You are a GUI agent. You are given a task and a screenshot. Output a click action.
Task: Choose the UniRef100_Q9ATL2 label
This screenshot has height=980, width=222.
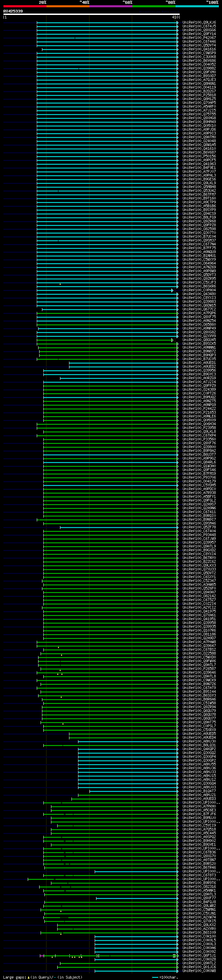(199, 963)
